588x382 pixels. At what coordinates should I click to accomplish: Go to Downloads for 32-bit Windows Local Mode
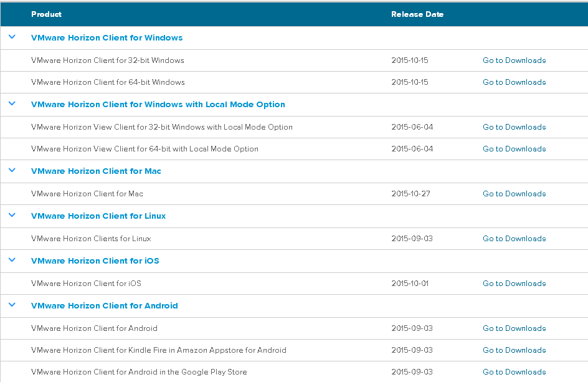514,127
